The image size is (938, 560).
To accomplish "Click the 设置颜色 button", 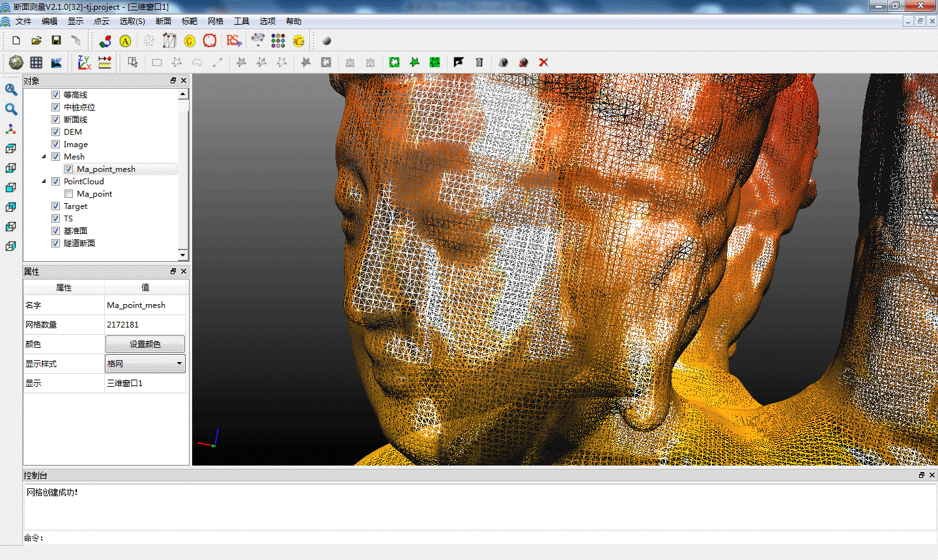I will pos(145,344).
